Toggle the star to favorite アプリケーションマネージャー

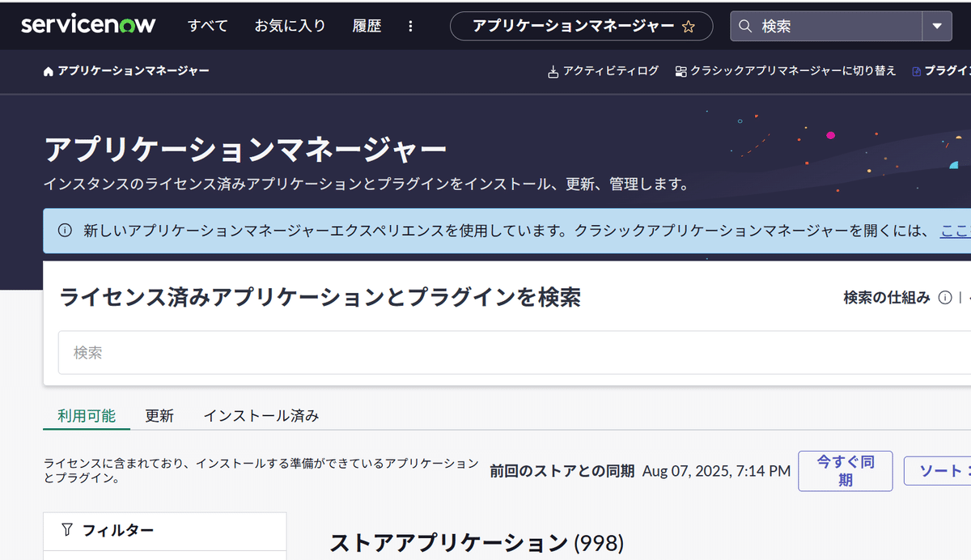pyautogui.click(x=689, y=26)
